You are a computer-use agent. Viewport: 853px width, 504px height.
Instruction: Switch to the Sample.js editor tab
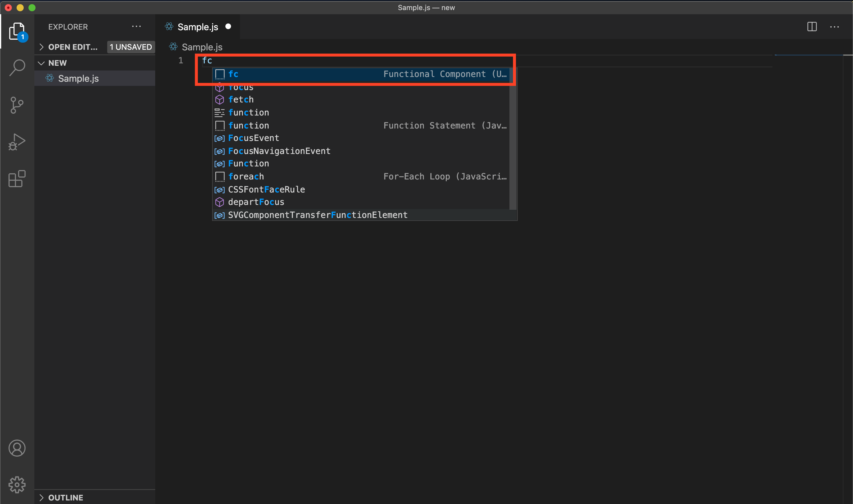198,27
